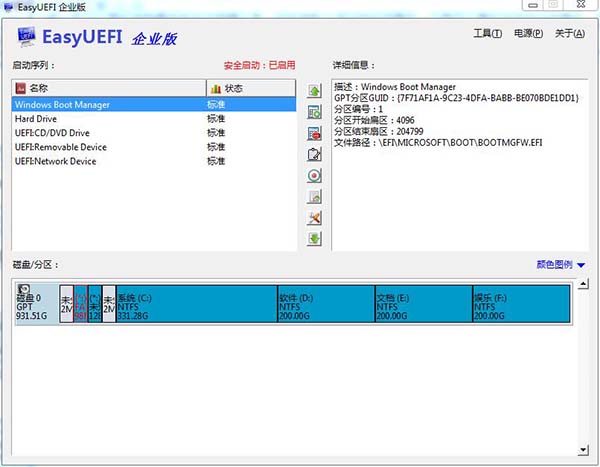Image resolution: width=600 pixels, height=467 pixels.
Task: Select the UEFI:Network Device entry
Action: point(154,161)
